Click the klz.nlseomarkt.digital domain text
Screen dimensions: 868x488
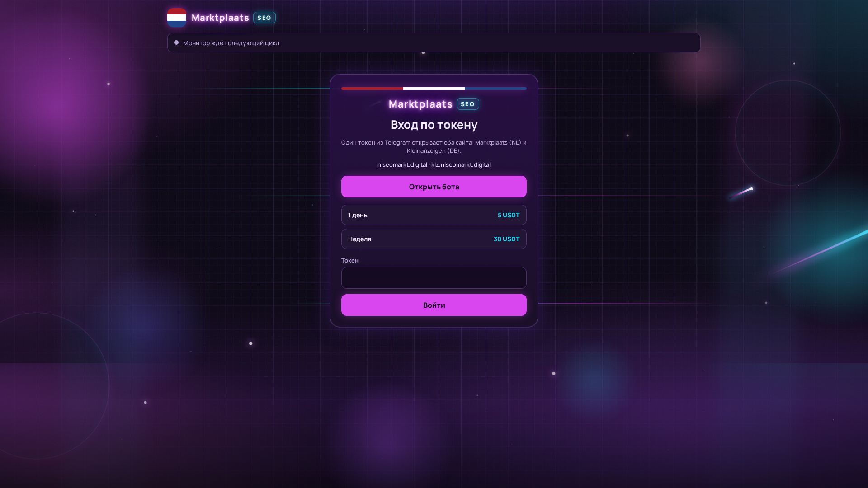coord(461,164)
